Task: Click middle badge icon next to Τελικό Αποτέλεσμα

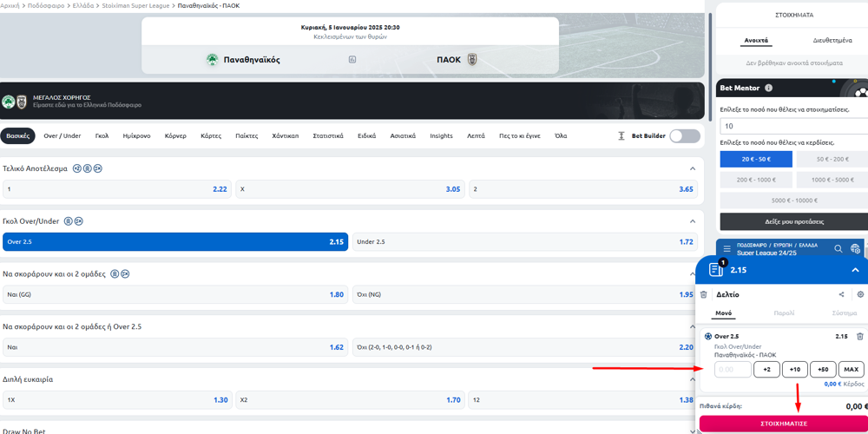Action: point(88,168)
